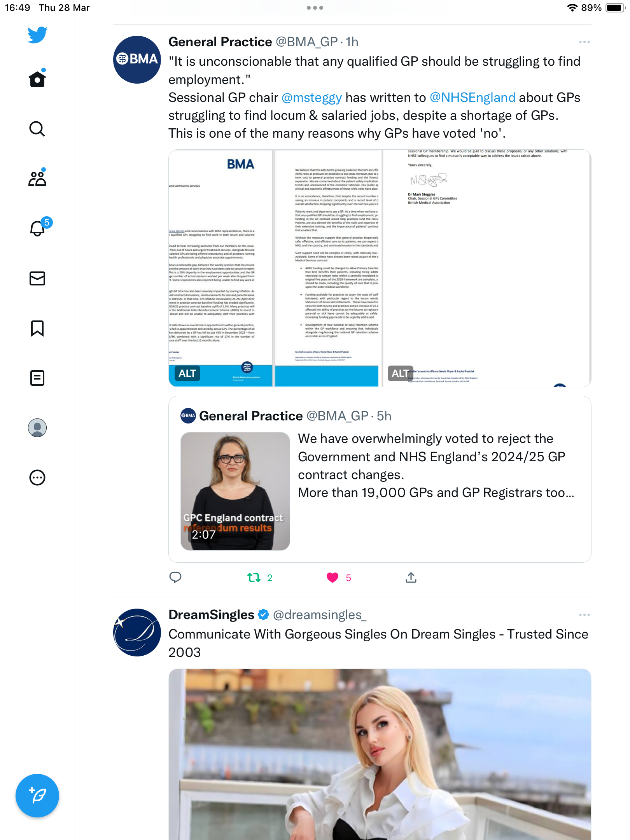This screenshot has width=630, height=840.
Task: Tap the Twitter bird logo
Action: click(x=37, y=35)
